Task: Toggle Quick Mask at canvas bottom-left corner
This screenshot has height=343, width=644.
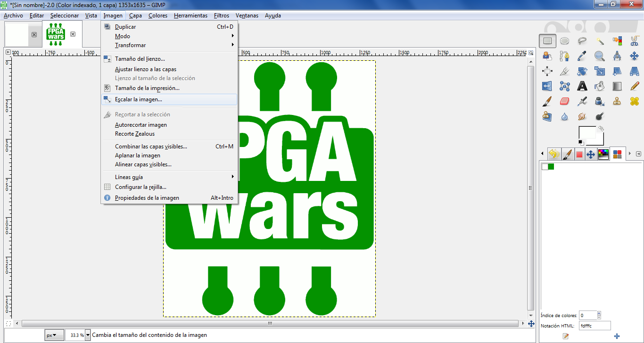Action: 8,323
